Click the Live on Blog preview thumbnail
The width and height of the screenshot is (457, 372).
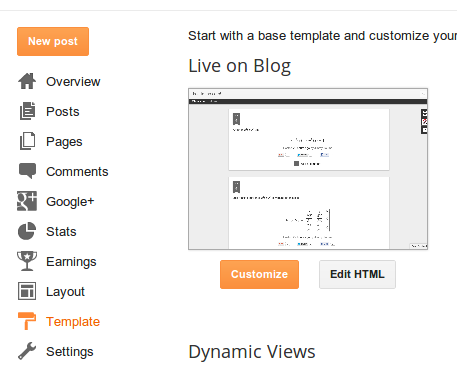click(308, 169)
